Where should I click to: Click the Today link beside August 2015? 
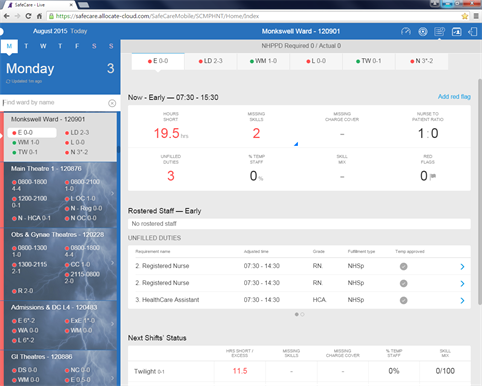pyautogui.click(x=79, y=31)
